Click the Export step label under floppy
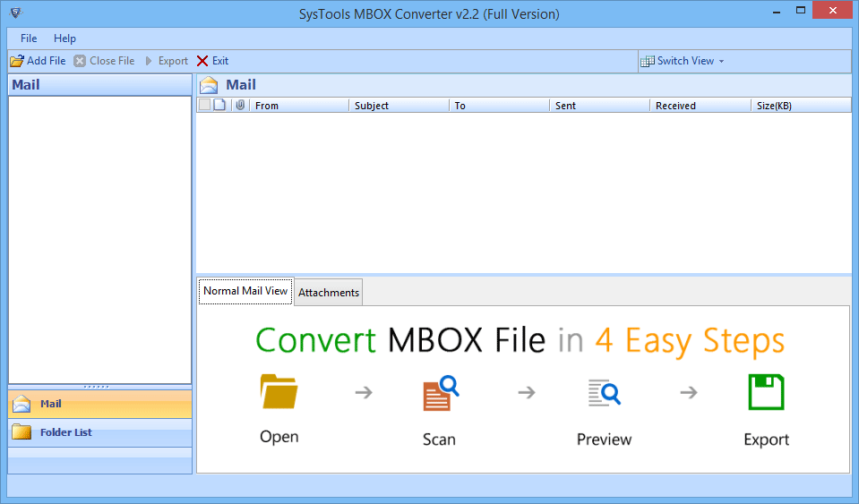Image resolution: width=859 pixels, height=504 pixels. click(x=766, y=440)
